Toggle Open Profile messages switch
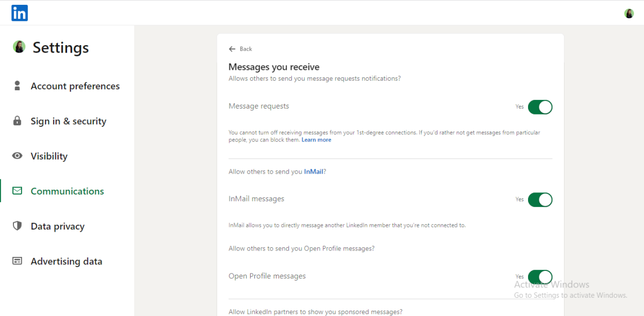Viewport: 644px width, 316px height. (x=539, y=277)
